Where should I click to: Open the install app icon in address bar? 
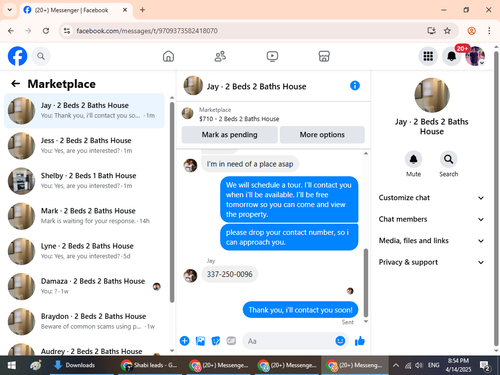(x=431, y=31)
